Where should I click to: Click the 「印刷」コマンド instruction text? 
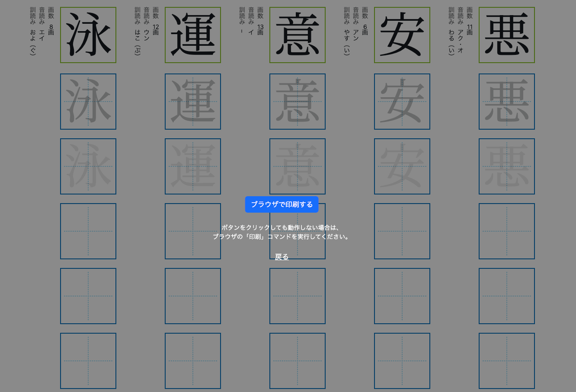(281, 237)
